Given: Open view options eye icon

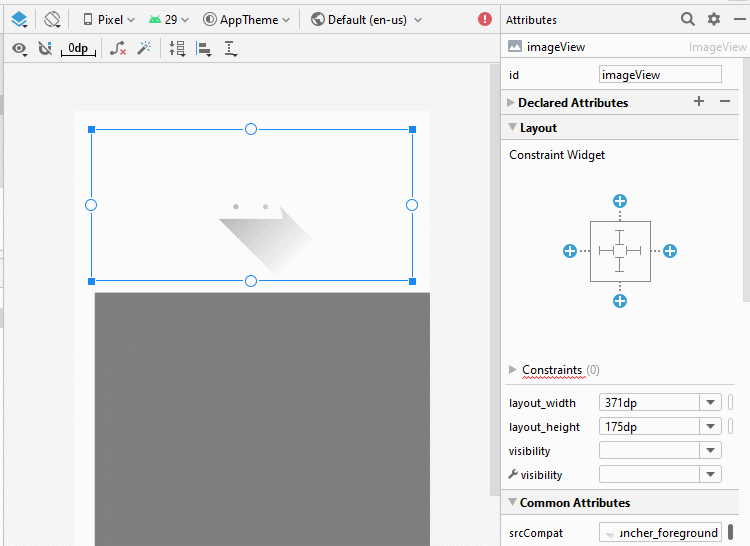Looking at the screenshot, I should coord(20,48).
